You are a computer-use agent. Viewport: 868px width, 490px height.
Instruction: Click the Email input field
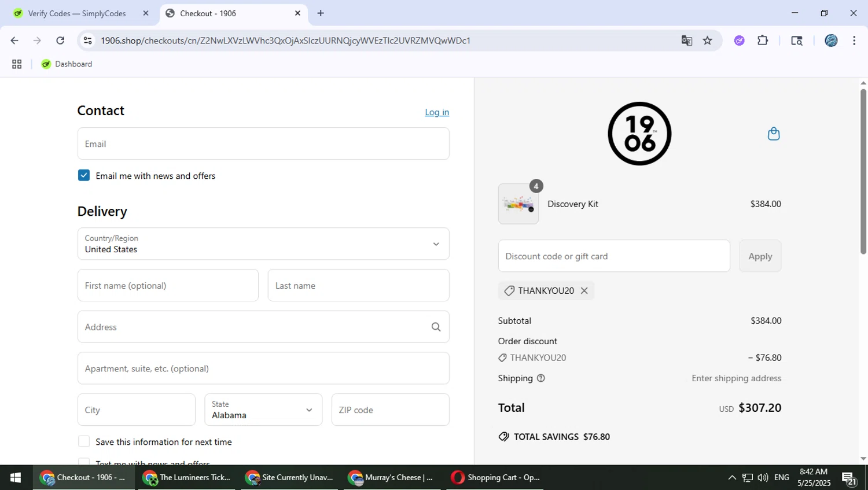tap(263, 143)
